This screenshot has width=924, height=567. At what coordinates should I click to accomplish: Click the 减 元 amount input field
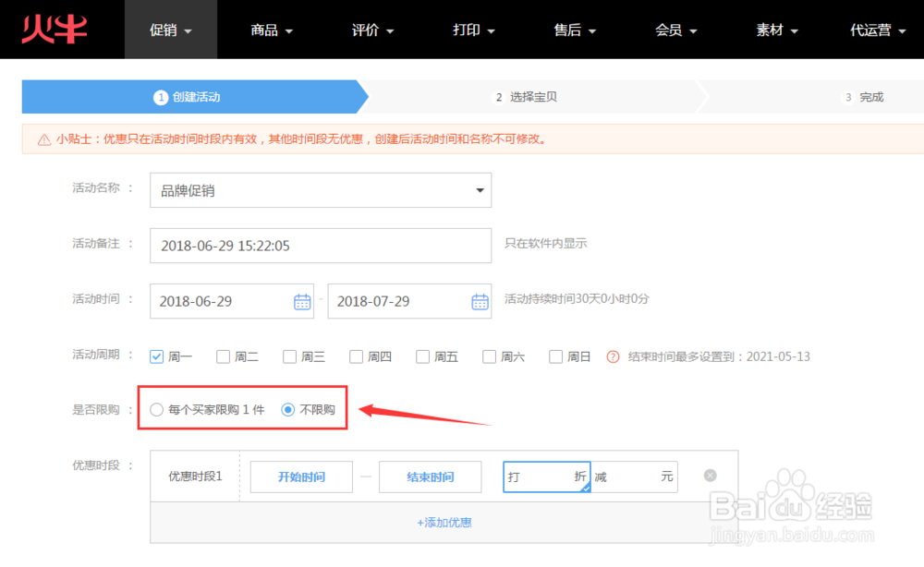pos(634,477)
